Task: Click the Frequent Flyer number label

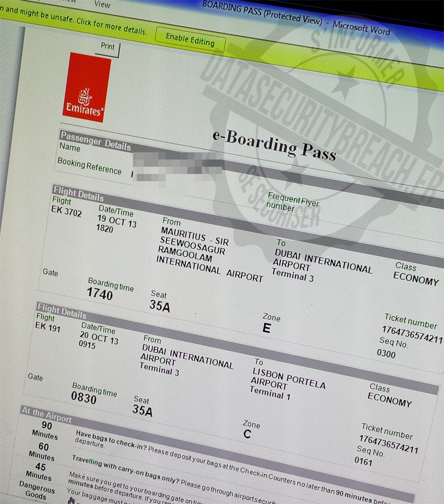Action: tap(292, 202)
